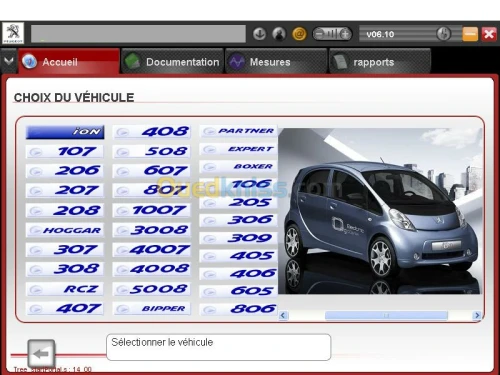Select the 306 vehicle
Screen dimensions: 500x375
238,220
